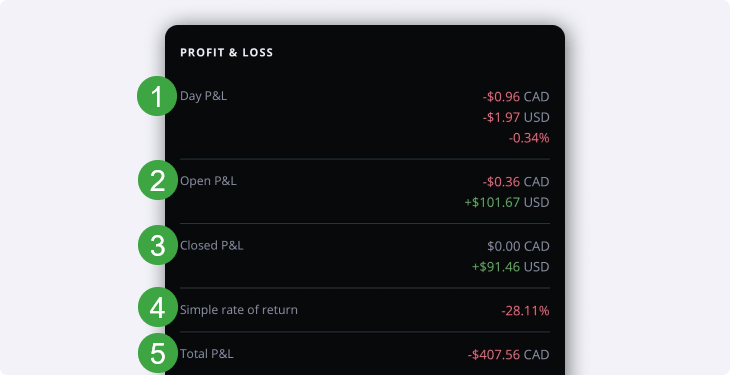Click the Total P&L label
This screenshot has height=375, width=730.
[x=207, y=354]
